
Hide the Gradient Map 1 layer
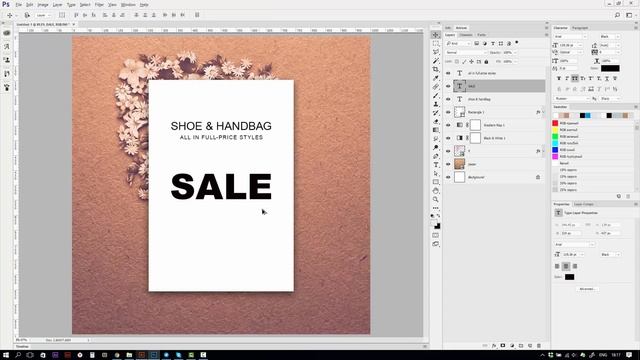click(x=448, y=125)
